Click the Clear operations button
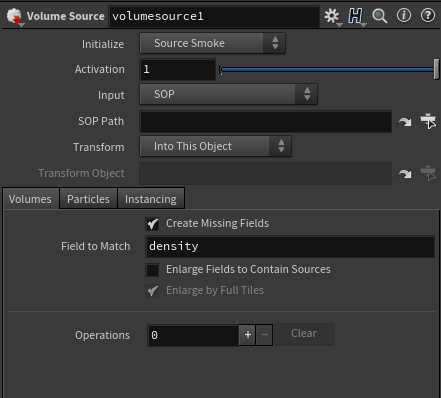This screenshot has width=441, height=398. click(x=304, y=333)
